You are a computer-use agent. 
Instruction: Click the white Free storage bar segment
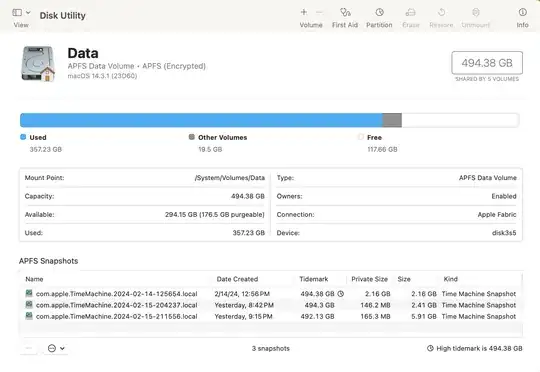point(460,120)
